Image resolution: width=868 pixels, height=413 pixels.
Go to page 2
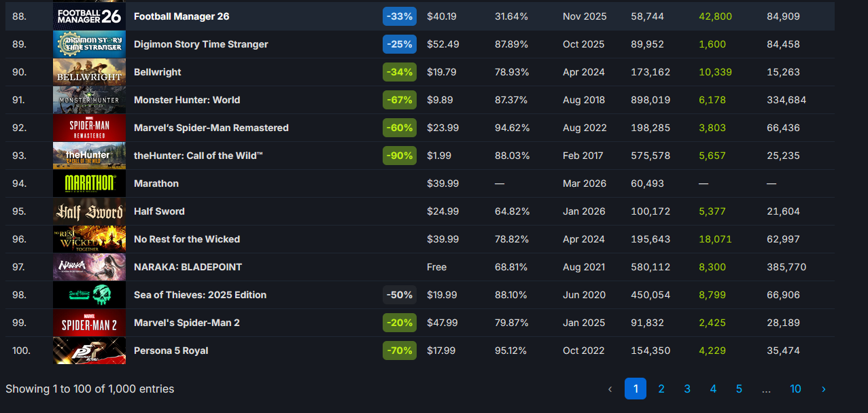coord(661,389)
